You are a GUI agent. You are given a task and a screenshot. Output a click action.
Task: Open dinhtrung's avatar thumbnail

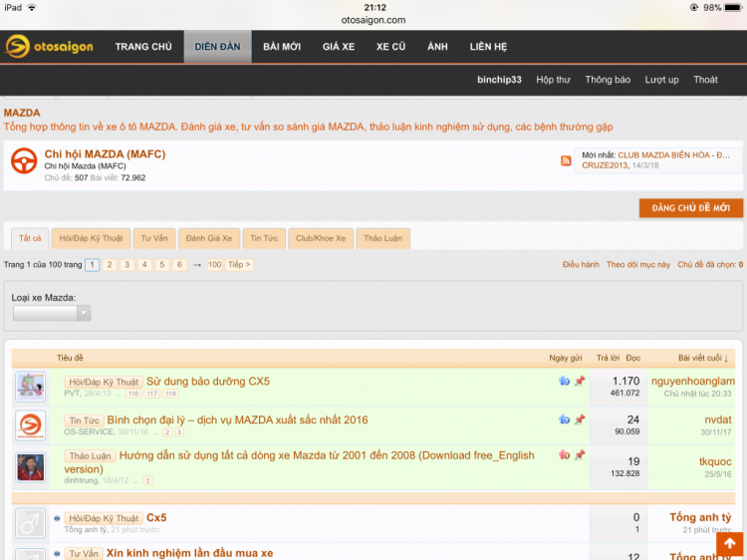coord(31,467)
